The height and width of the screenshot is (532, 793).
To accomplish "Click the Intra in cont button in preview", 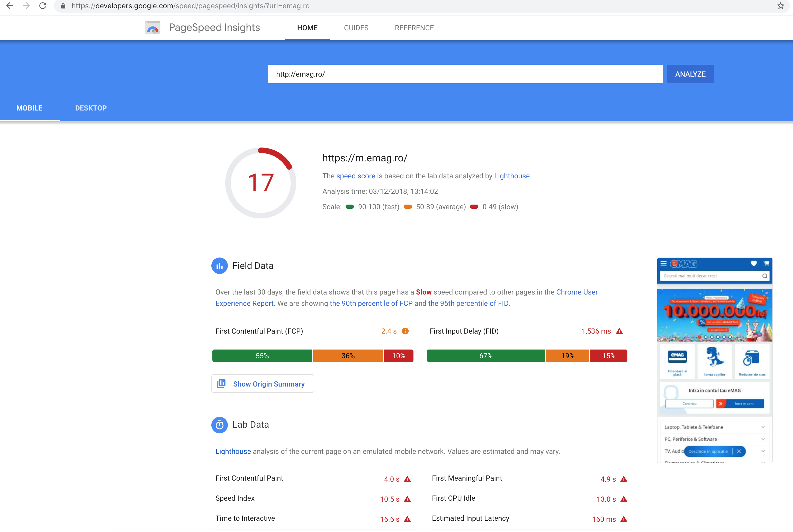I will (x=740, y=404).
